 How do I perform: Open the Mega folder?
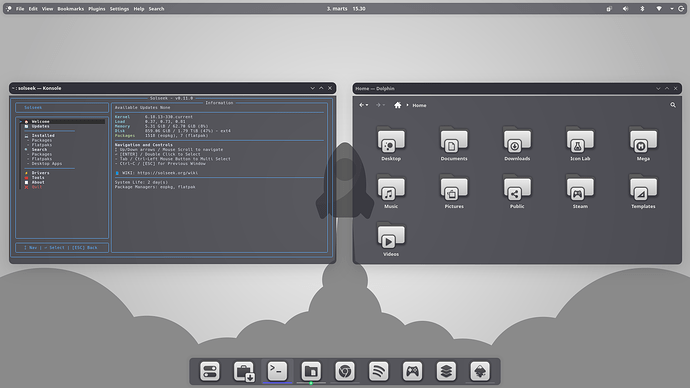pos(643,143)
